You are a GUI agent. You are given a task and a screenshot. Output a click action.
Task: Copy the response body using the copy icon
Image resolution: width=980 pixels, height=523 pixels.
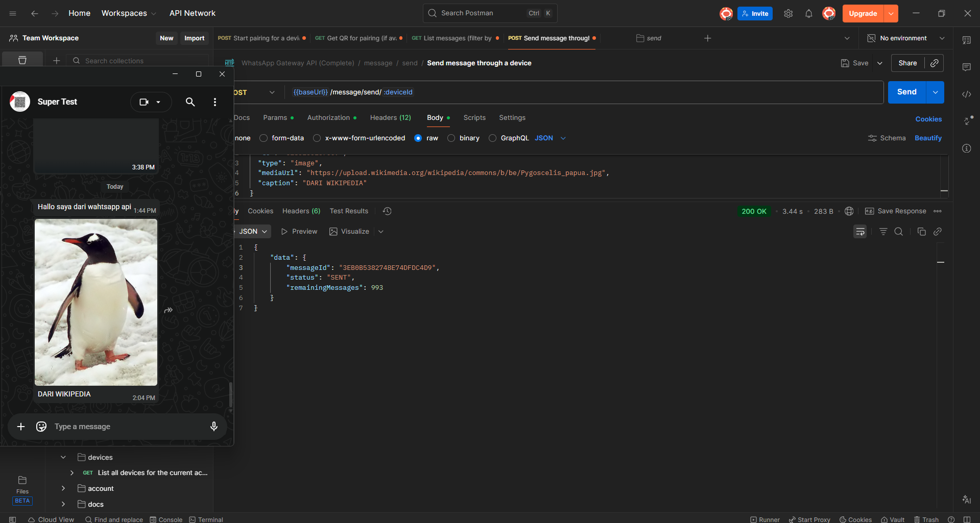[922, 231]
